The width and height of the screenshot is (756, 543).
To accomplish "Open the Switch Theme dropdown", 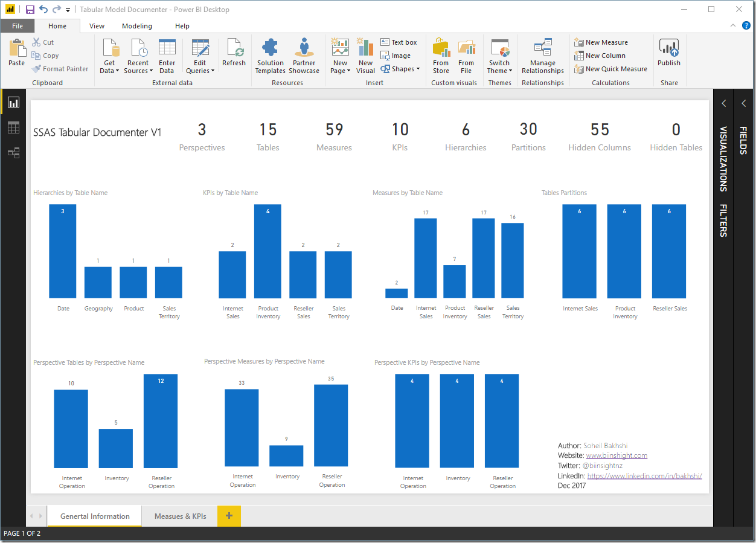I will [x=499, y=67].
